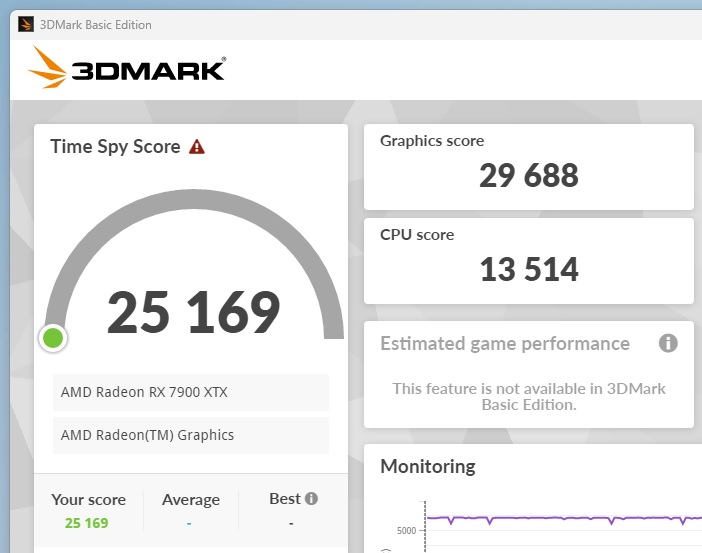
Task: Click the Time Spy Score heading
Action: tap(115, 147)
